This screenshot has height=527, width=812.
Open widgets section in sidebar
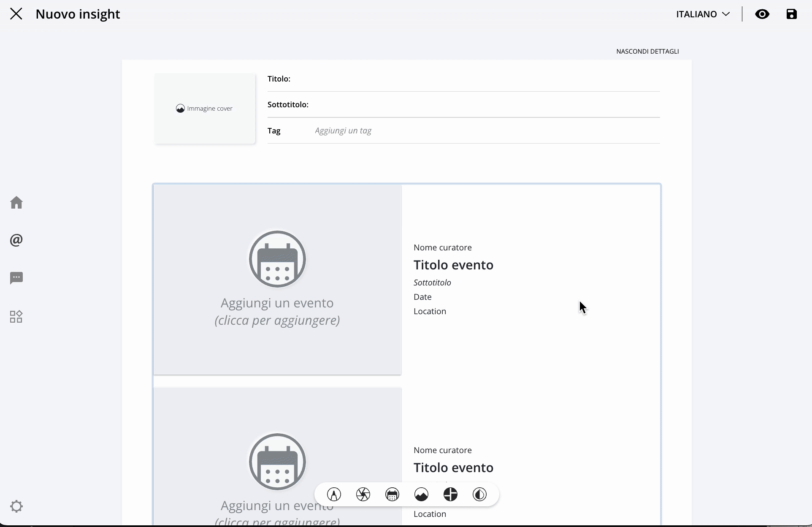16,317
